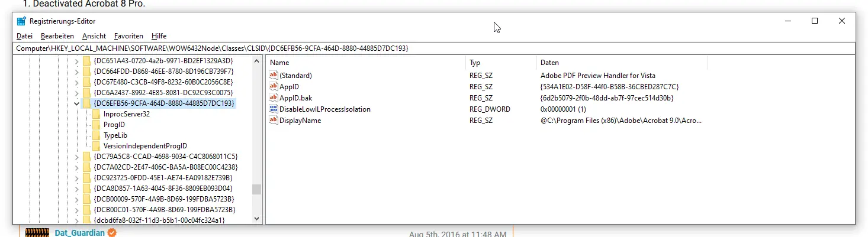
Task: Click the folder icon for InprocServer32
Action: (x=97, y=114)
